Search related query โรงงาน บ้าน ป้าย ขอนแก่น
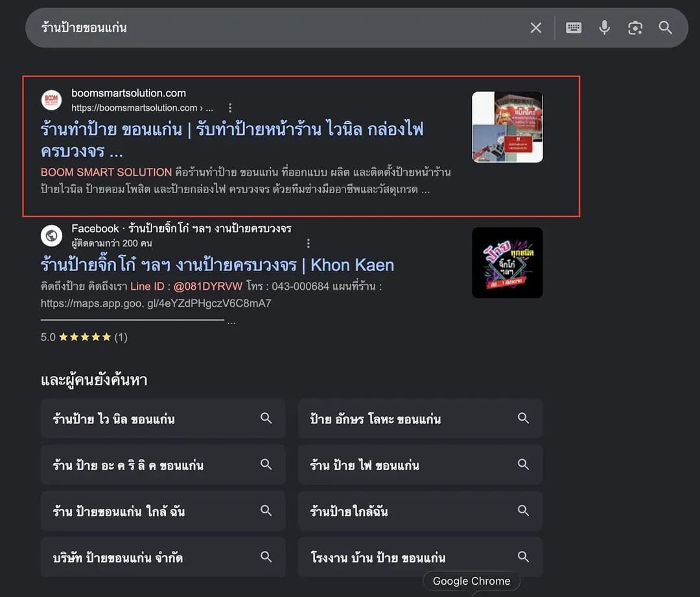 [x=420, y=557]
